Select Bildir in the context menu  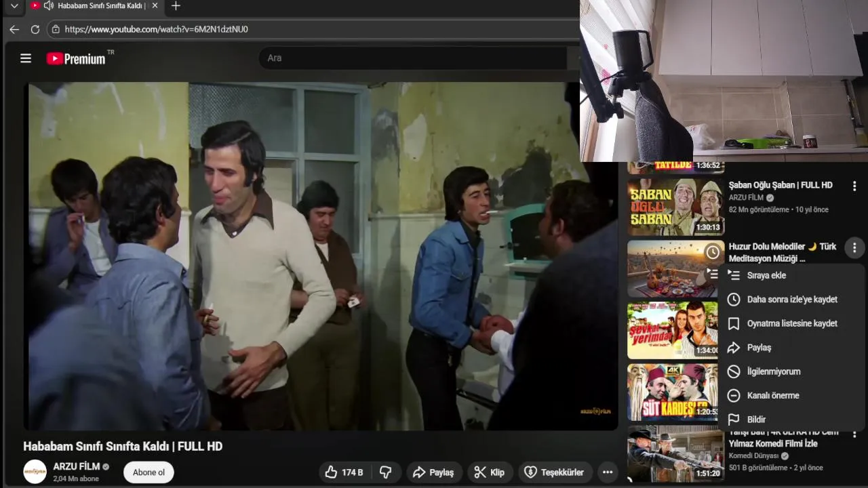tap(791, 420)
